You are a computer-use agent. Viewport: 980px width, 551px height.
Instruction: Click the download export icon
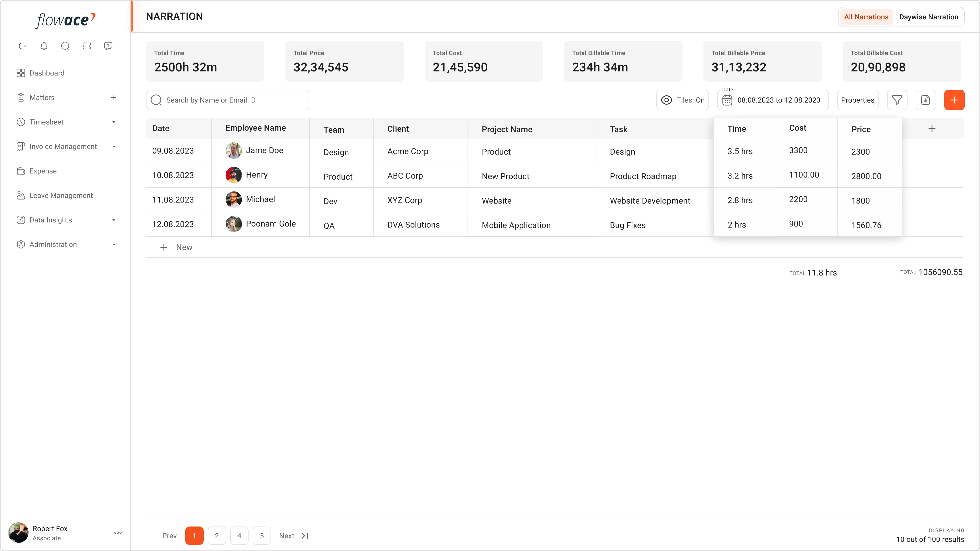point(926,100)
